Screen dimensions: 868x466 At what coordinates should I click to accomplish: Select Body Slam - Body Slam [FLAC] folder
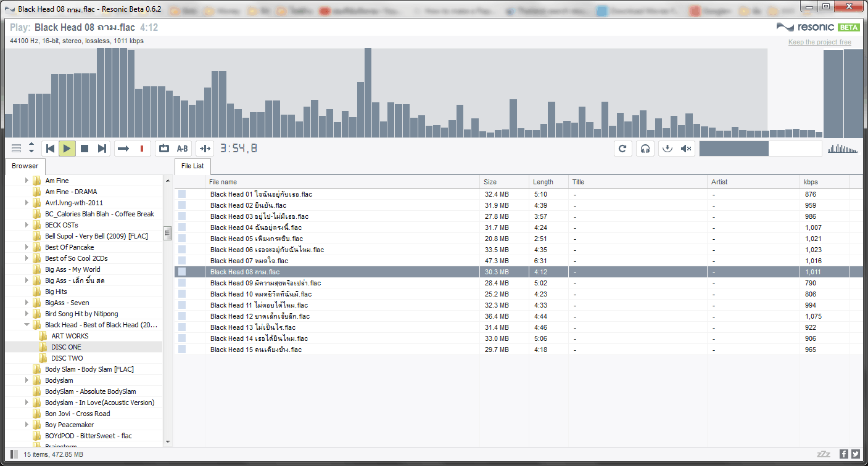89,369
